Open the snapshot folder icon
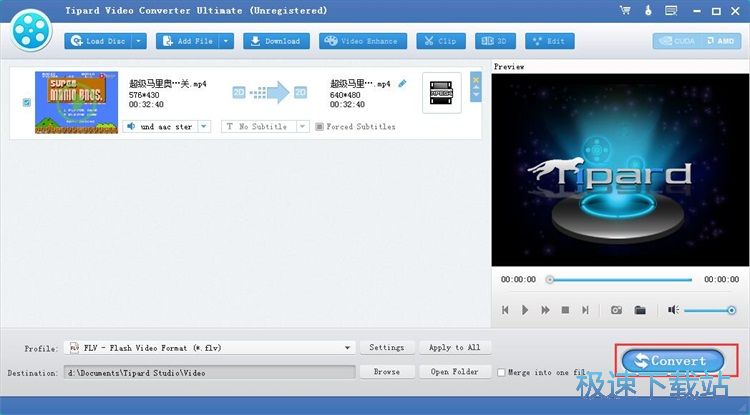 640,310
